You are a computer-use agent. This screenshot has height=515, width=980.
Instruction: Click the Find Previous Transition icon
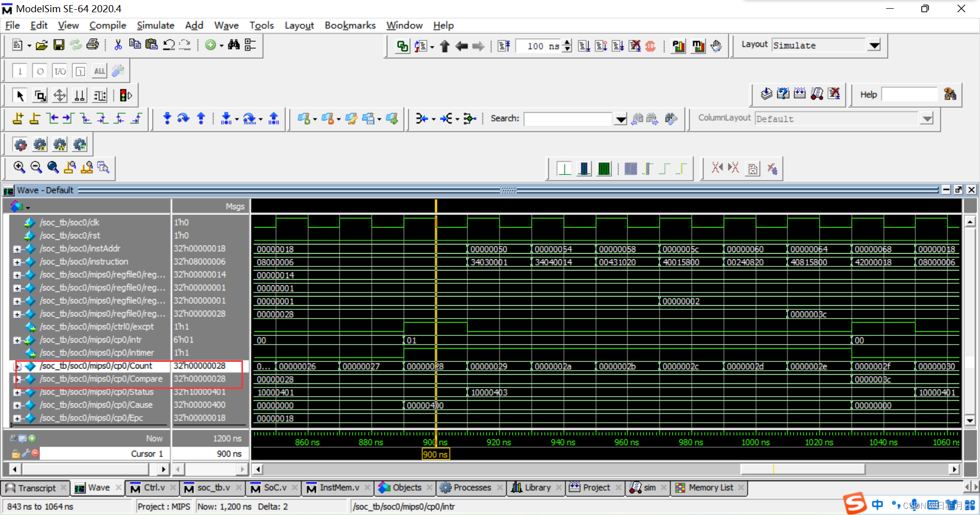[53, 118]
